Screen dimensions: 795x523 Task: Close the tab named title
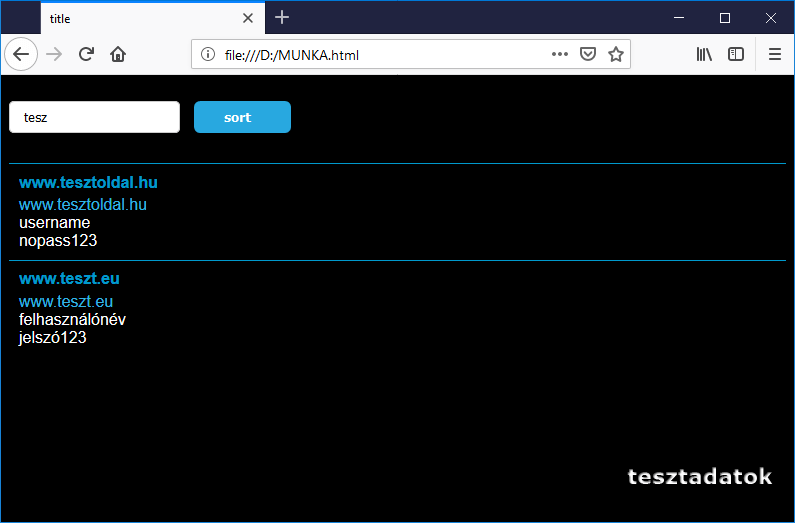tap(248, 18)
